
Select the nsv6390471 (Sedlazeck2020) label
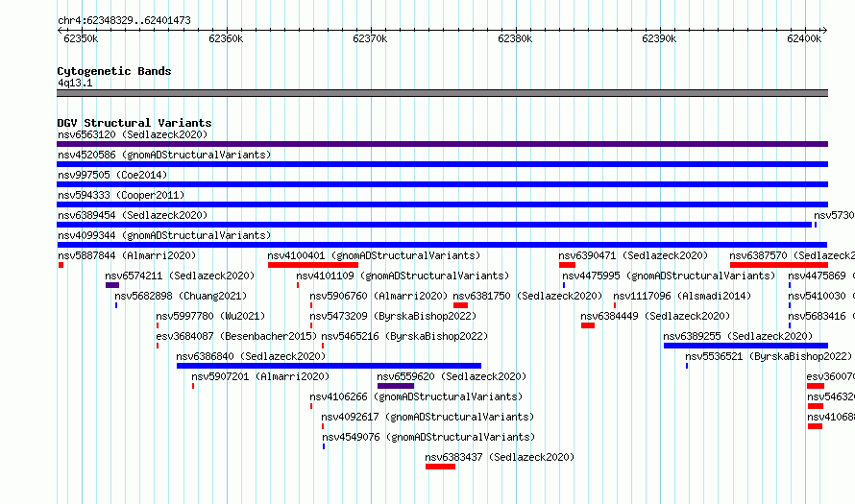[633, 255]
